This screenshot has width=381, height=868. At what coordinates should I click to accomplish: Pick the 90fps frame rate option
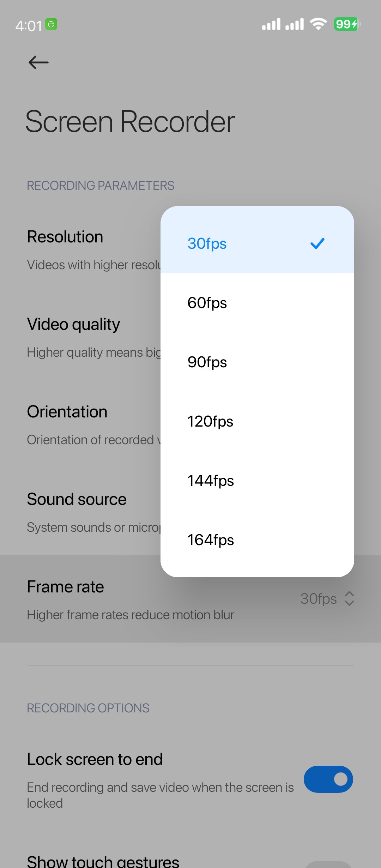point(207,362)
